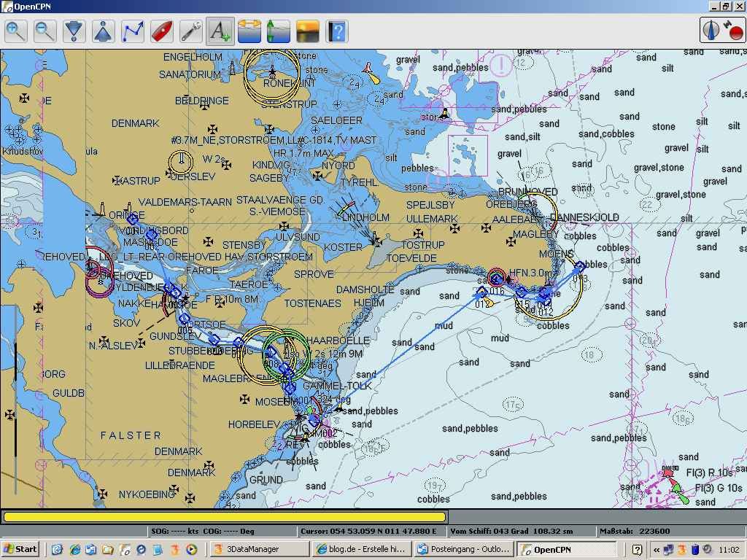Open the help book icon

(x=337, y=31)
